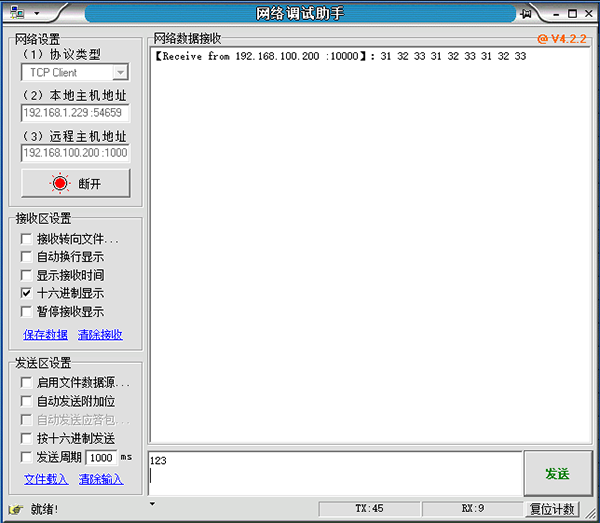Click the application icon in the title bar
Screen dimensions: 600x523
(x=17, y=14)
